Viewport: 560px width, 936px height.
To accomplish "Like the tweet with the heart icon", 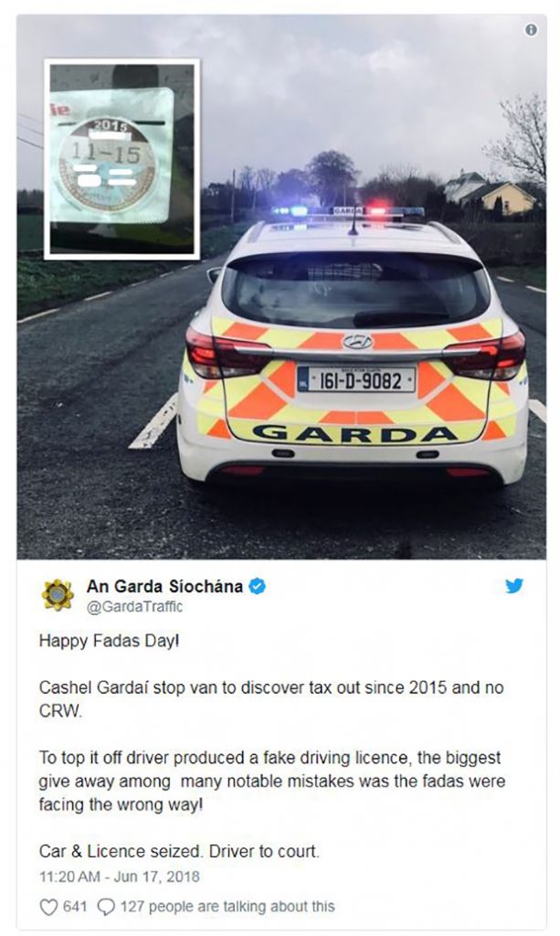I will (x=48, y=907).
